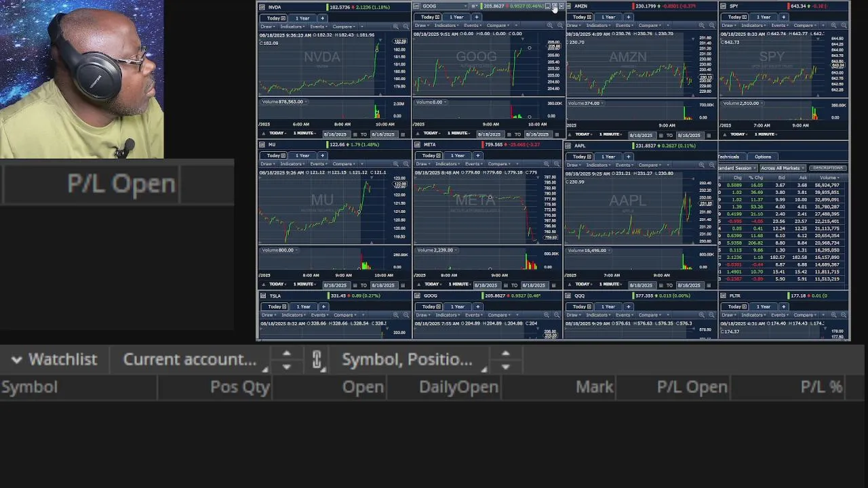Screen dimensions: 868x488
Task: Select the Options tab
Action: point(763,157)
